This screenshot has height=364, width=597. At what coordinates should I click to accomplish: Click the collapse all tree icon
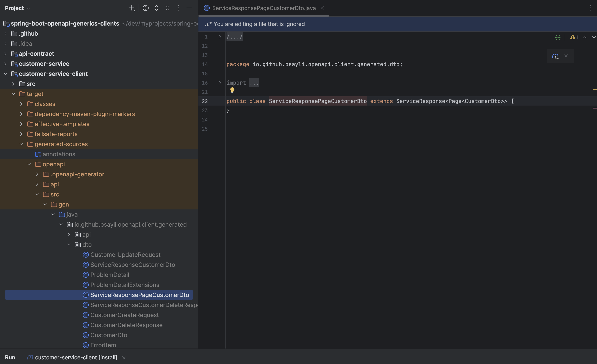click(x=167, y=8)
